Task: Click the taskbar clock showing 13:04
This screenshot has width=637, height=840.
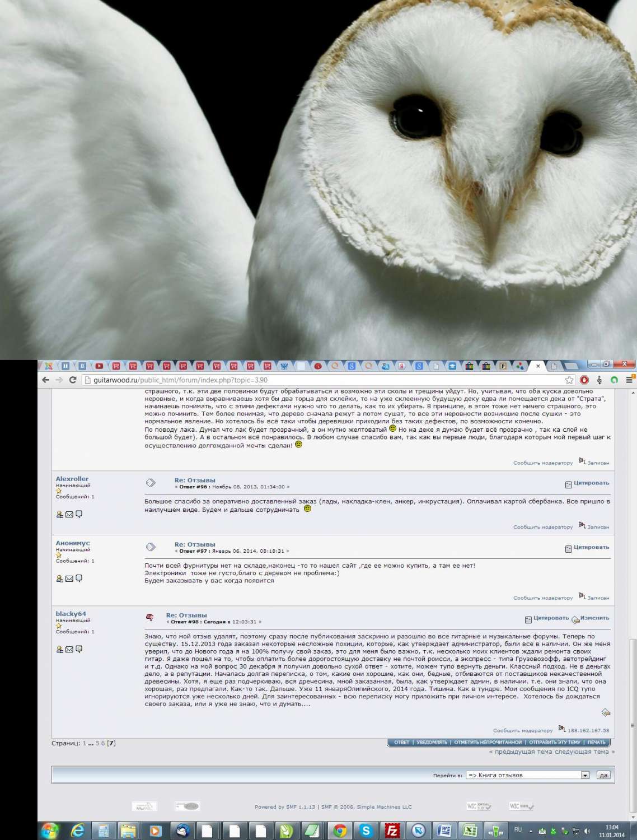Action: [611, 831]
